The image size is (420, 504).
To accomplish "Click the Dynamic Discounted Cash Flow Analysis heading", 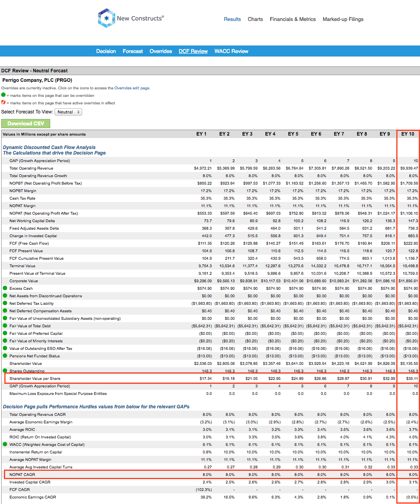I will (x=49, y=147).
